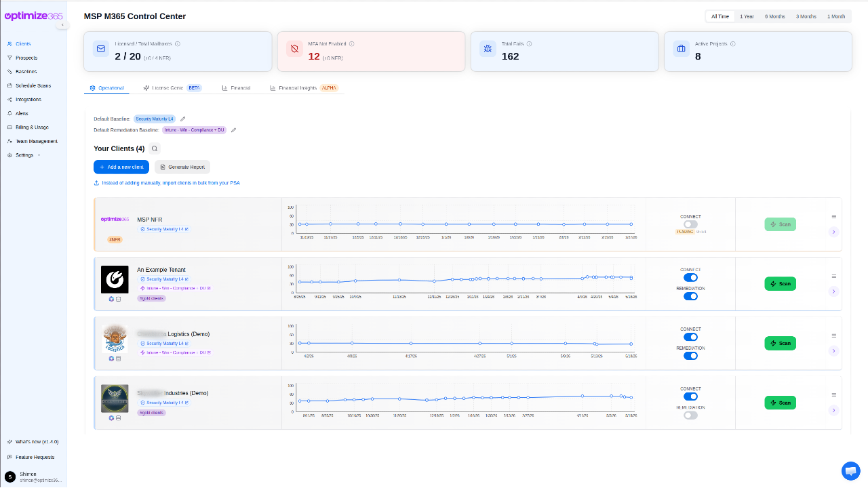This screenshot has width=868, height=488.
Task: Open the info tooltip for Licensed / Total Mailboxes
Action: pos(178,43)
